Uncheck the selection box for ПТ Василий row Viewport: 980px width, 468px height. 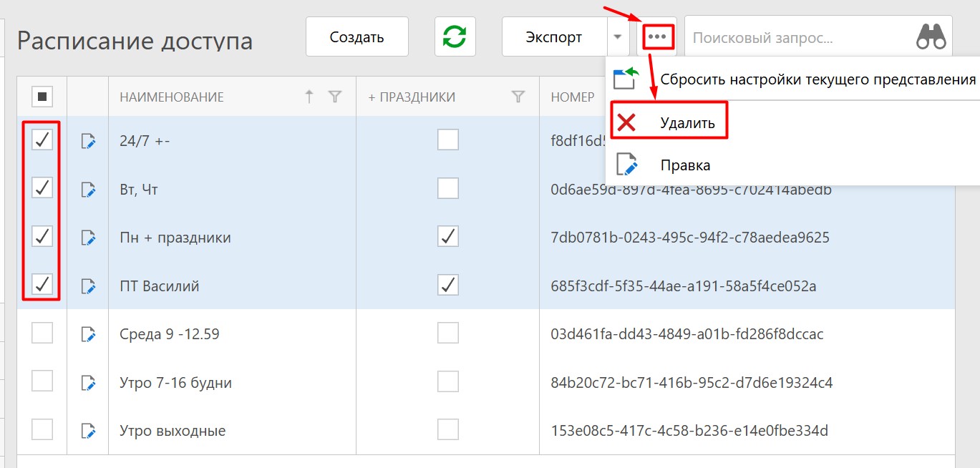42,285
